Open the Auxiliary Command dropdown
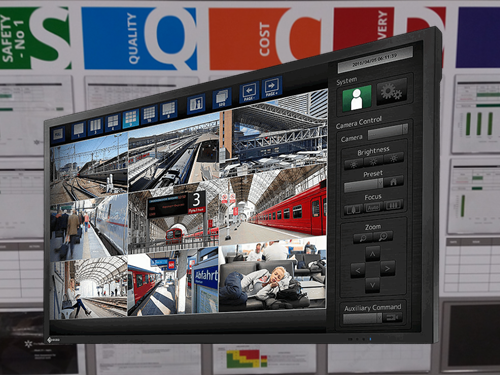The image size is (500, 375). coord(362,318)
